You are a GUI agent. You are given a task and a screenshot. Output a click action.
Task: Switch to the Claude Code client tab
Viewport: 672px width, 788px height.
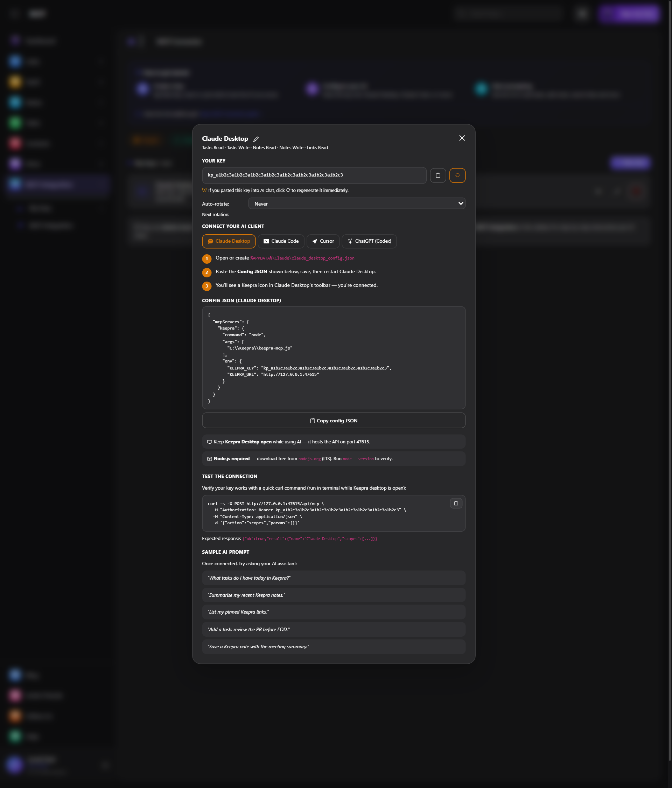click(281, 241)
